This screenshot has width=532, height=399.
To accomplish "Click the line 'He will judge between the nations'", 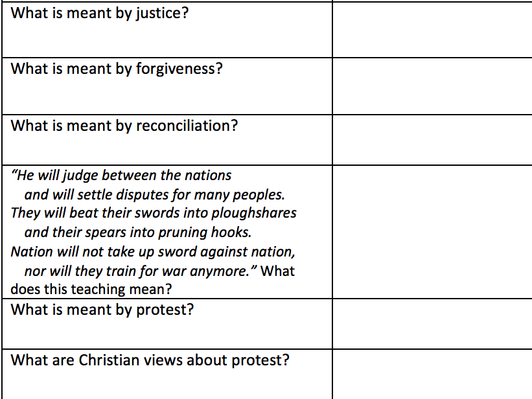I will (x=121, y=176).
